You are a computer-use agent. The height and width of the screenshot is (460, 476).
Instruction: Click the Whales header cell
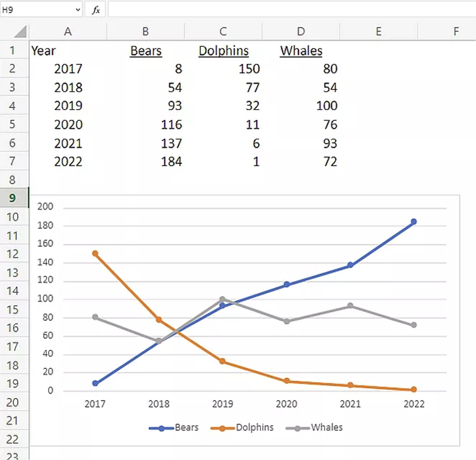pyautogui.click(x=301, y=51)
